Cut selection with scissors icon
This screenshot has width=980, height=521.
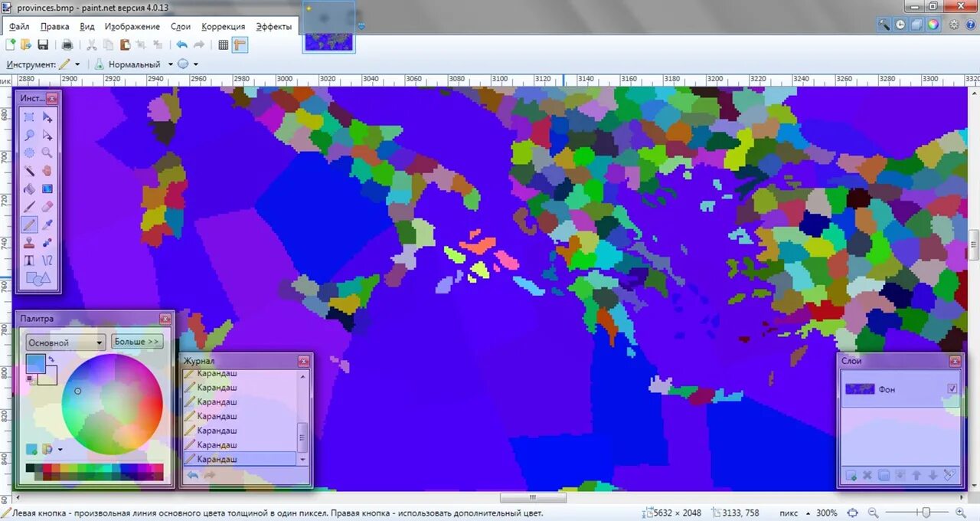click(91, 45)
